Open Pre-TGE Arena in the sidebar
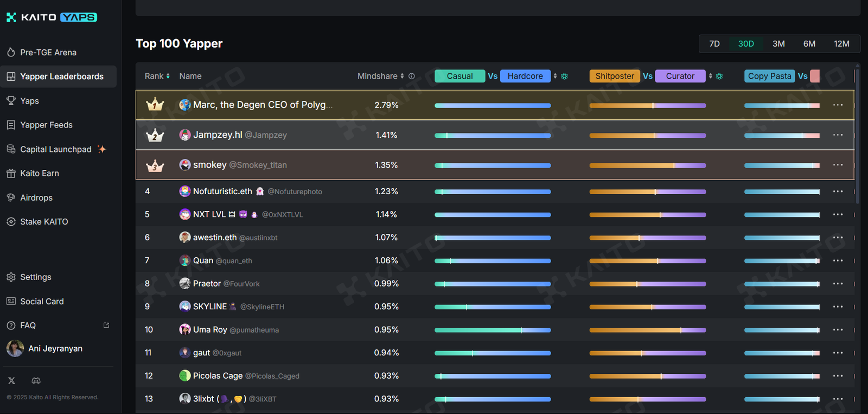 (x=48, y=53)
